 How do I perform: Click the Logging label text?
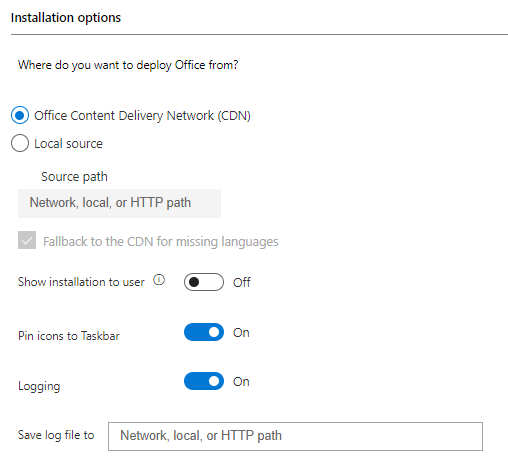point(39,386)
